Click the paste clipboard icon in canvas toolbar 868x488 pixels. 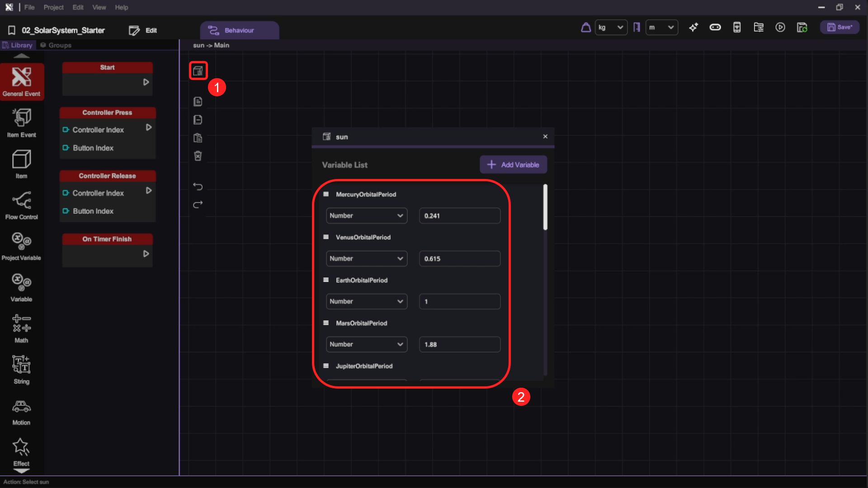click(198, 138)
